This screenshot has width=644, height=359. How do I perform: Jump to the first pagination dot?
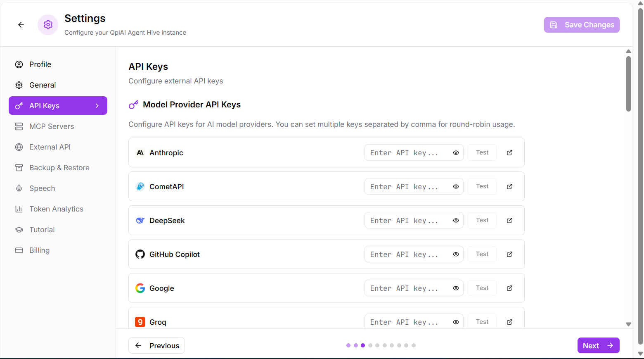click(348, 345)
